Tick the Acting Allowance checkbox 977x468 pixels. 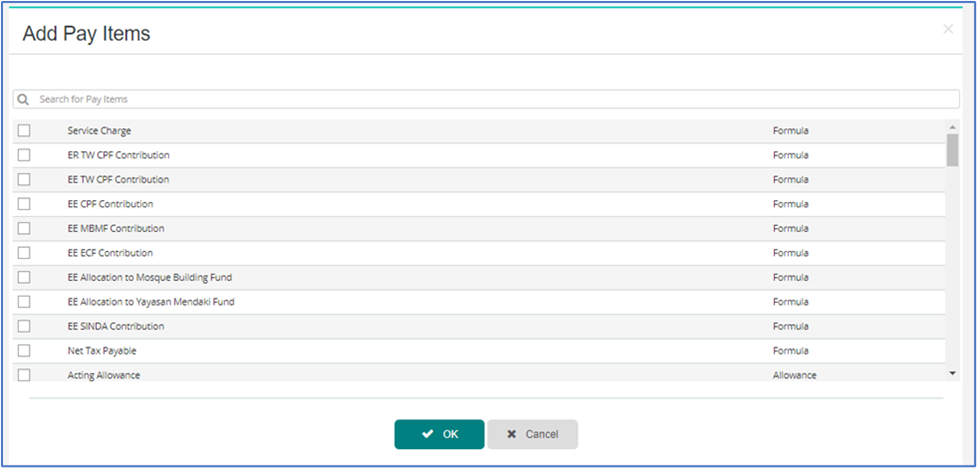pyautogui.click(x=24, y=375)
